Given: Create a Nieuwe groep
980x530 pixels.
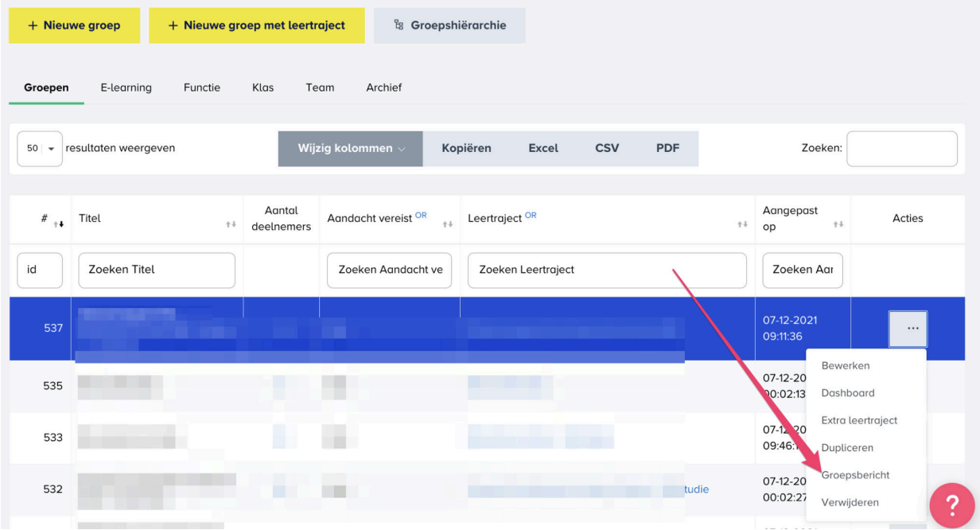Looking at the screenshot, I should point(74,25).
